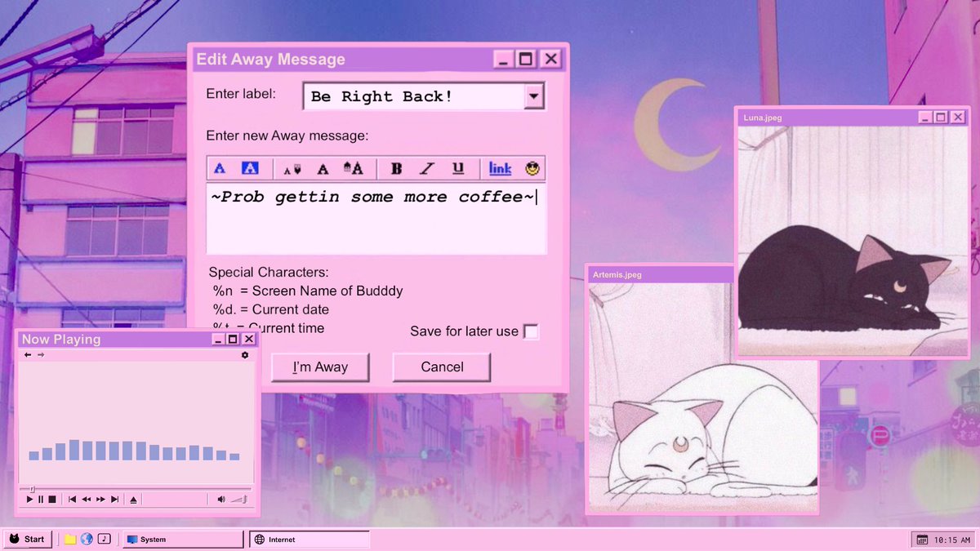
Task: Select the font color icon
Action: coord(218,168)
